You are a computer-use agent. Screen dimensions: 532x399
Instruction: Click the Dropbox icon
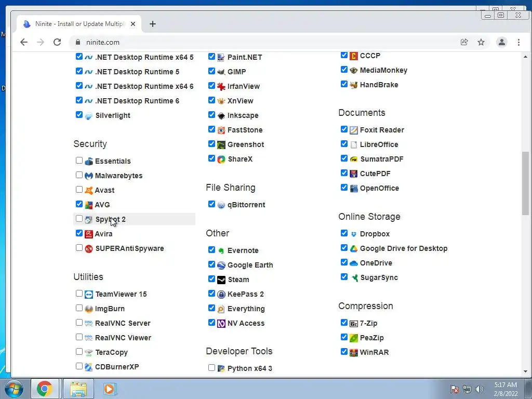coord(353,234)
